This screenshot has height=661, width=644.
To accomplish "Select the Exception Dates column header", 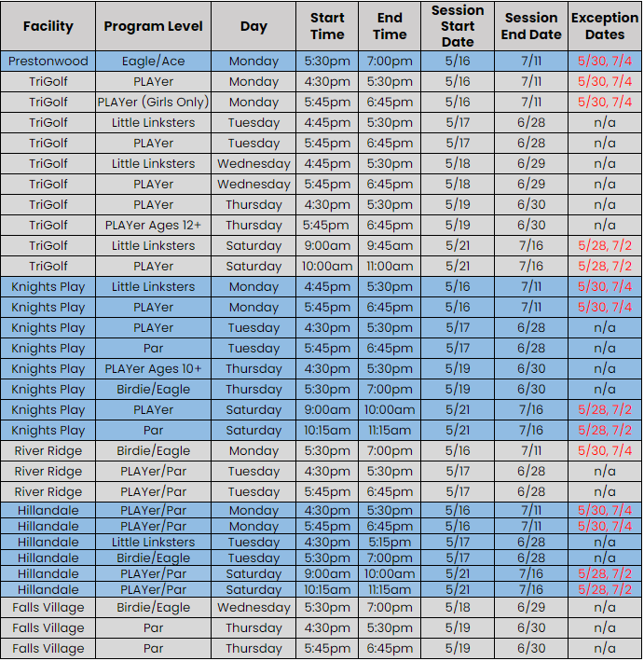I will coord(605,26).
